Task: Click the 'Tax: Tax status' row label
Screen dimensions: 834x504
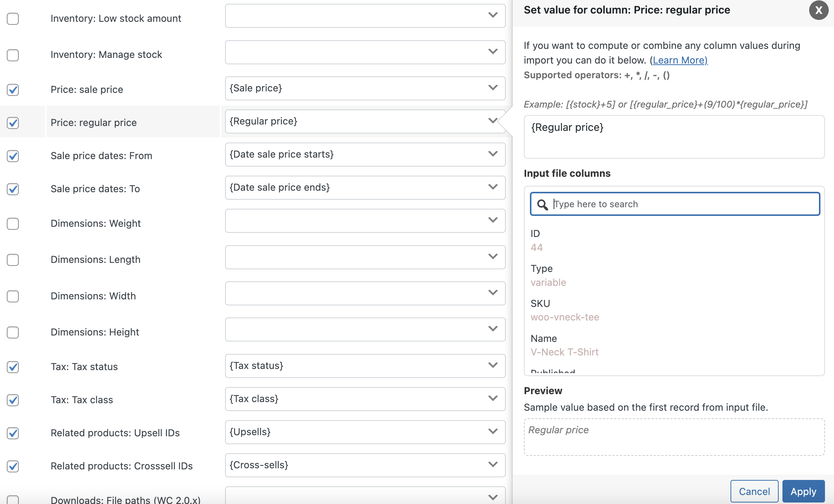Action: [84, 367]
